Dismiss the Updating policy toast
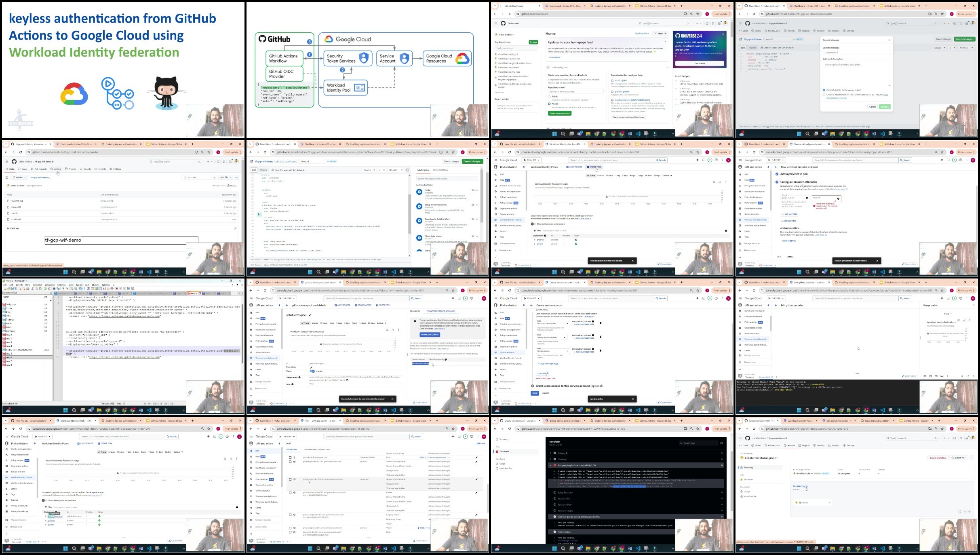This screenshot has height=555, width=980. 632,399
